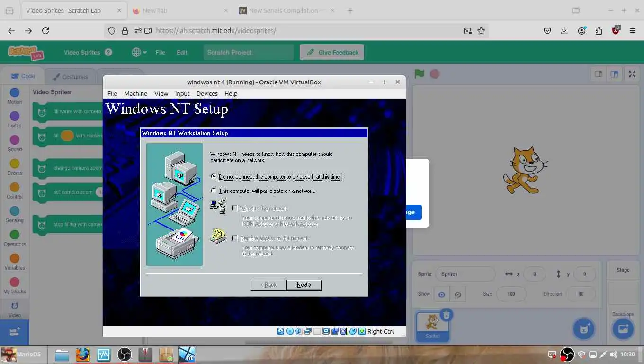Click the Save to Pocket icon
This screenshot has width=644, height=364.
point(547,31)
